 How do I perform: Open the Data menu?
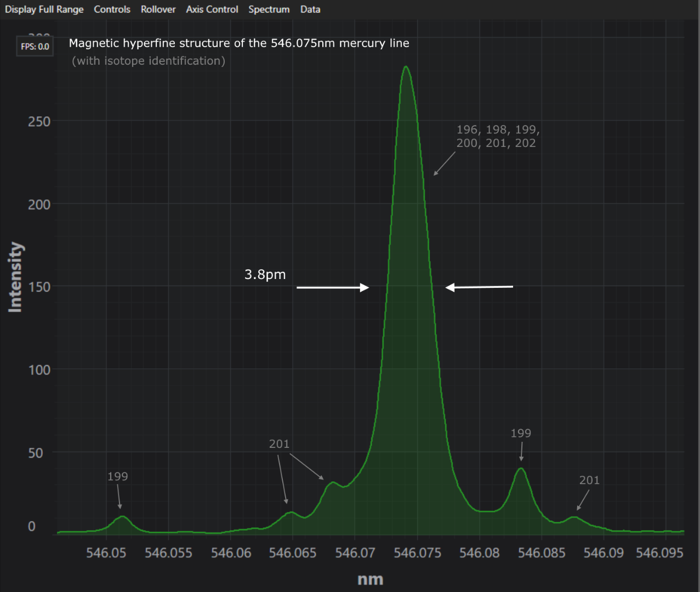pos(310,9)
